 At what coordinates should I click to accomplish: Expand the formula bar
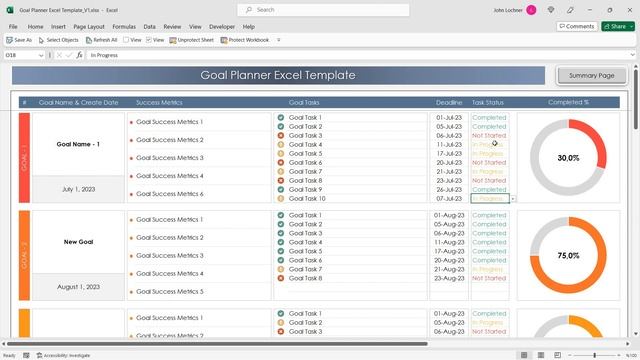coord(632,55)
